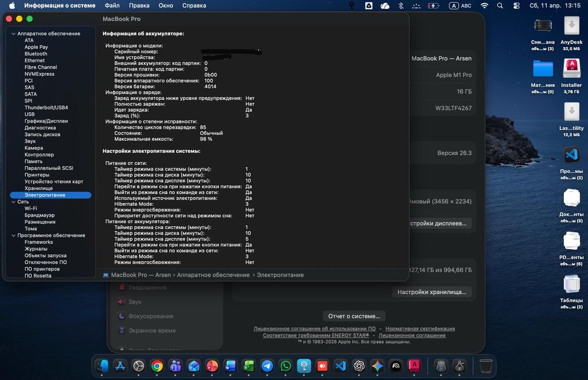Launch Microsoft Word from the Dock

tap(230, 366)
